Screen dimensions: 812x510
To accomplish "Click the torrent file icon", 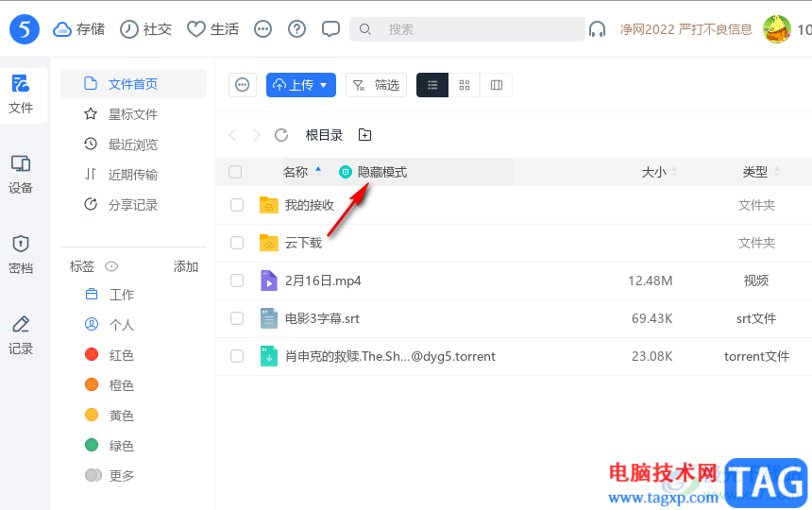I will pyautogui.click(x=269, y=356).
